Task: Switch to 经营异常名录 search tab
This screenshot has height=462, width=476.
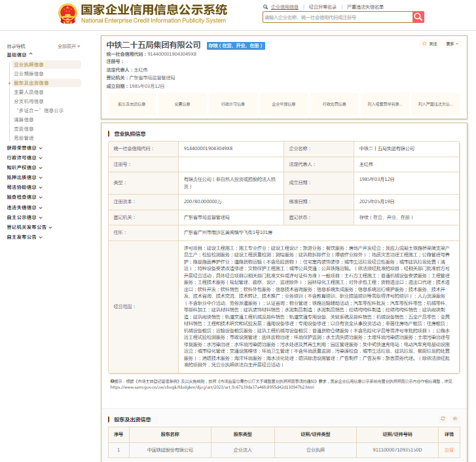Action: 323,7
